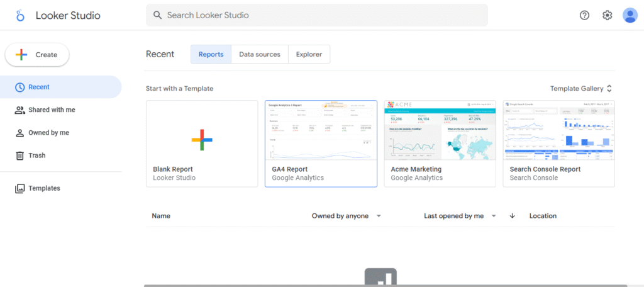The height and width of the screenshot is (287, 644).
Task: Open the Owned by anyone dropdown
Action: point(378,216)
